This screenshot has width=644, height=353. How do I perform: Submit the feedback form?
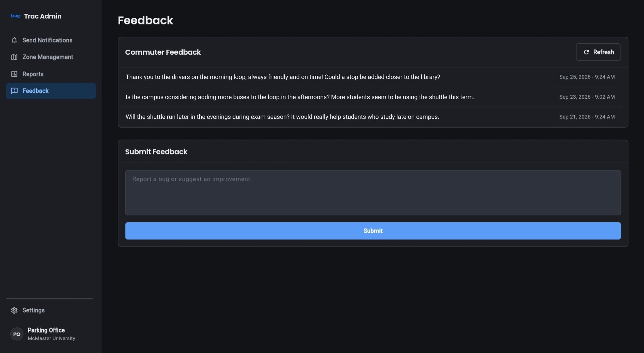pos(373,231)
